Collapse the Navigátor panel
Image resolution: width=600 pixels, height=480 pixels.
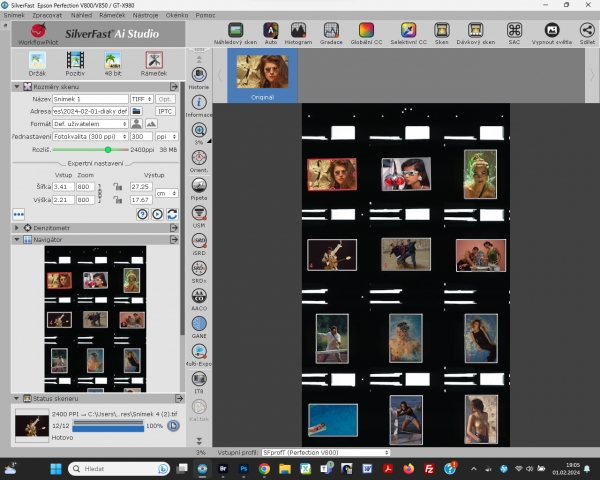pyautogui.click(x=17, y=240)
